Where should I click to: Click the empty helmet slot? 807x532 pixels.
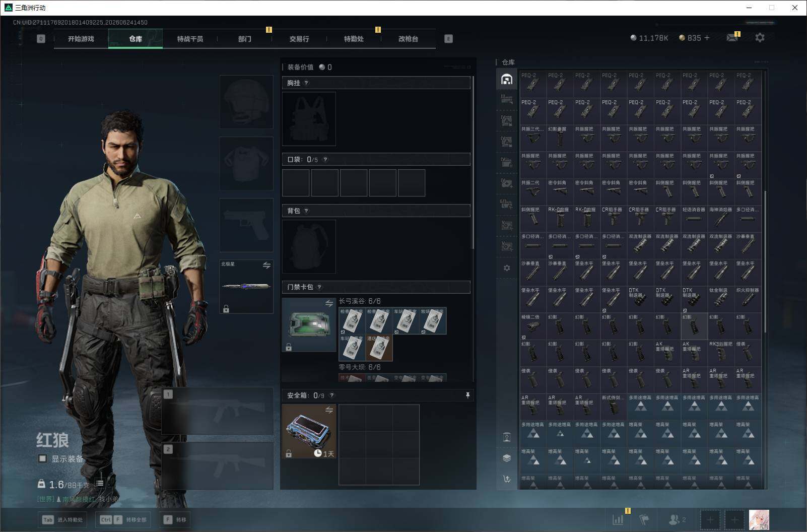pyautogui.click(x=246, y=102)
